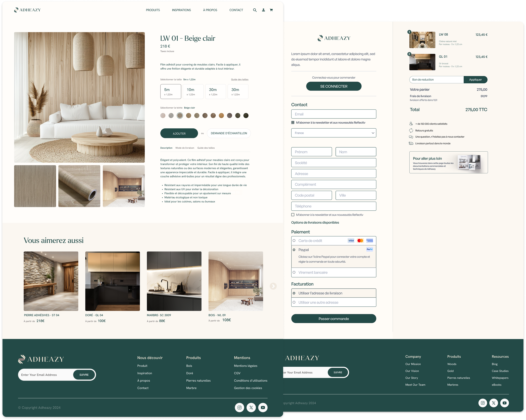Click the search magnifier icon in header
Screen dimensions: 526x420
[x=255, y=10]
